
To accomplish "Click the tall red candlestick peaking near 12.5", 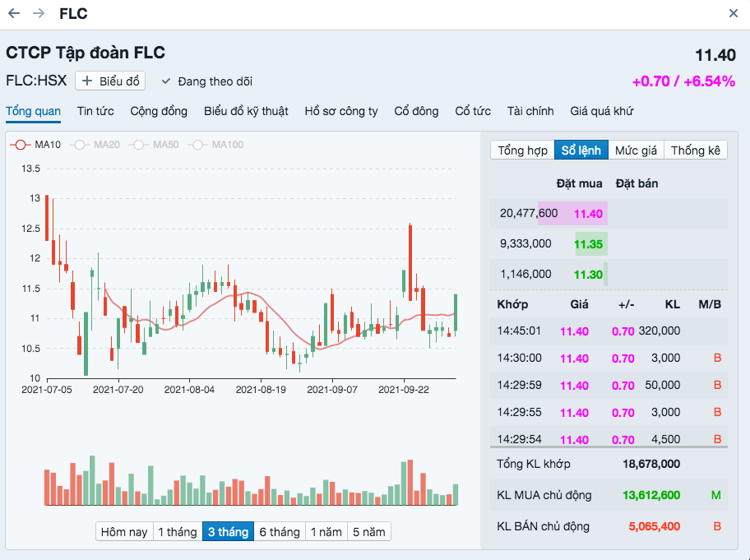I will click(410, 262).
